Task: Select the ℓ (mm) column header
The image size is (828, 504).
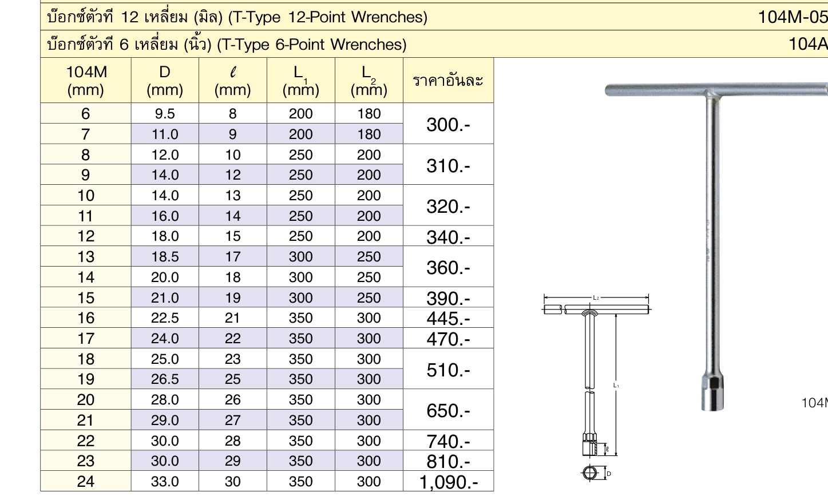Action: (233, 81)
